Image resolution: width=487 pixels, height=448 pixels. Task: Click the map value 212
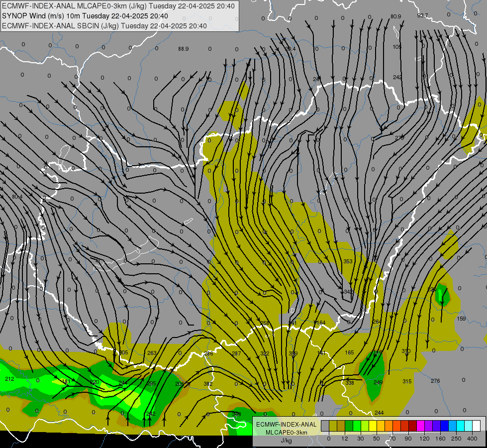tap(9, 379)
